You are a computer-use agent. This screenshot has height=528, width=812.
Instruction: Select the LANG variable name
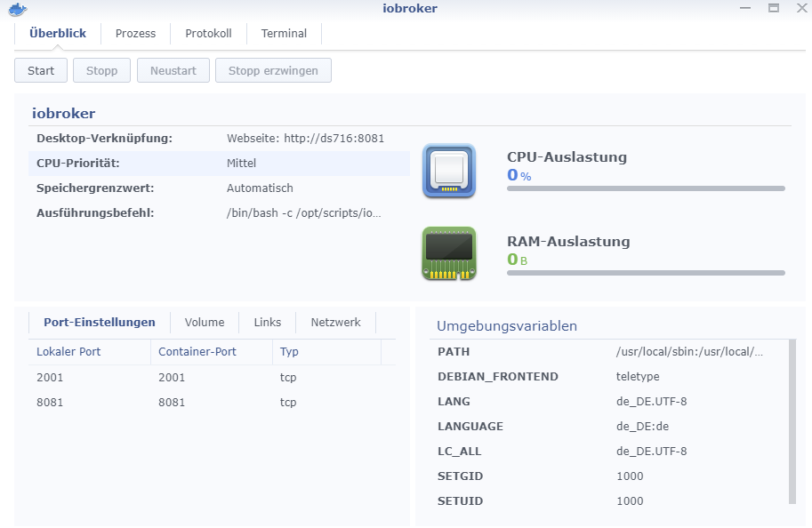[454, 402]
